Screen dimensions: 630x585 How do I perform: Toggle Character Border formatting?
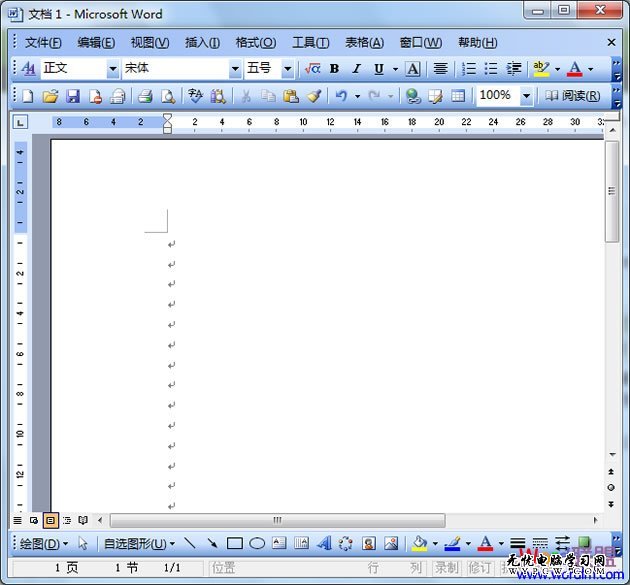pos(413,69)
